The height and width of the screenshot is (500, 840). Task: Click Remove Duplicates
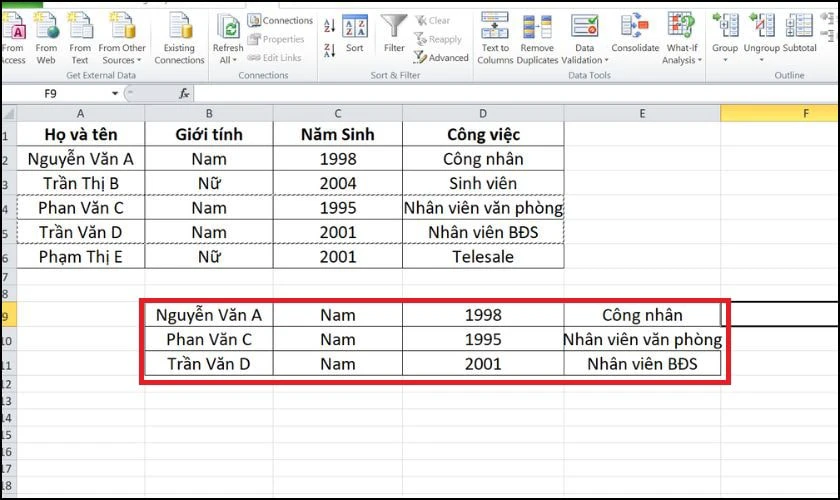click(537, 39)
